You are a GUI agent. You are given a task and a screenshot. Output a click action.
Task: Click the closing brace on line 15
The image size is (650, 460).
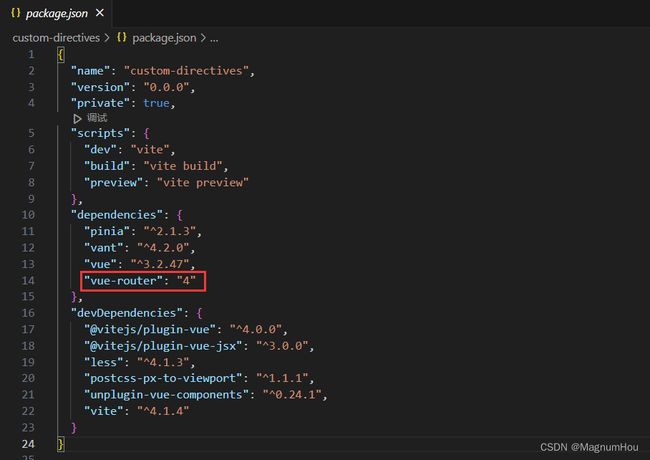pyautogui.click(x=74, y=297)
